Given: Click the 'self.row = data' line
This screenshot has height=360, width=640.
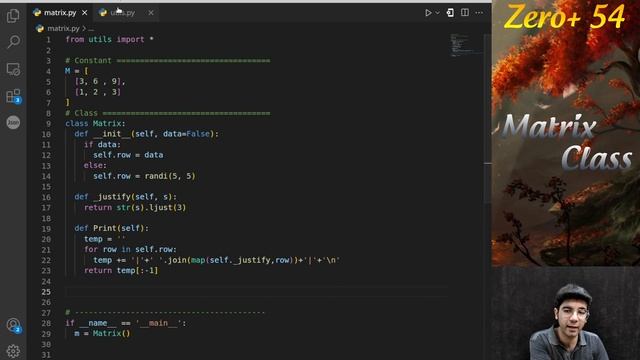Looking at the screenshot, I should click(128, 155).
